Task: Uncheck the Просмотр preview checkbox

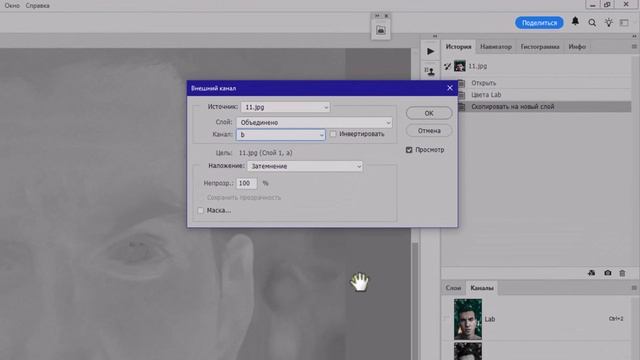Action: click(409, 150)
